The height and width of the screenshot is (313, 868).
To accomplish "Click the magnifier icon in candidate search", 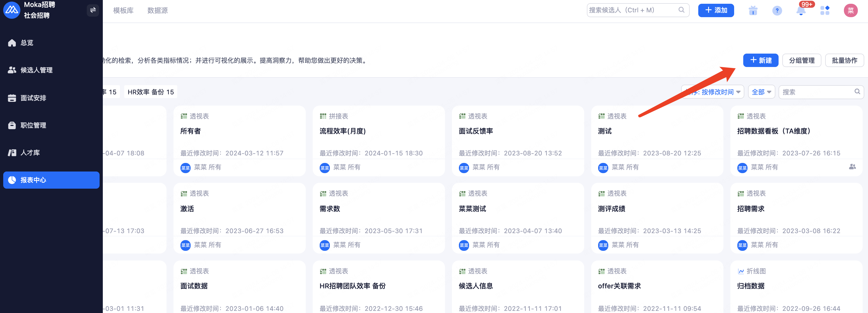I will coord(681,10).
